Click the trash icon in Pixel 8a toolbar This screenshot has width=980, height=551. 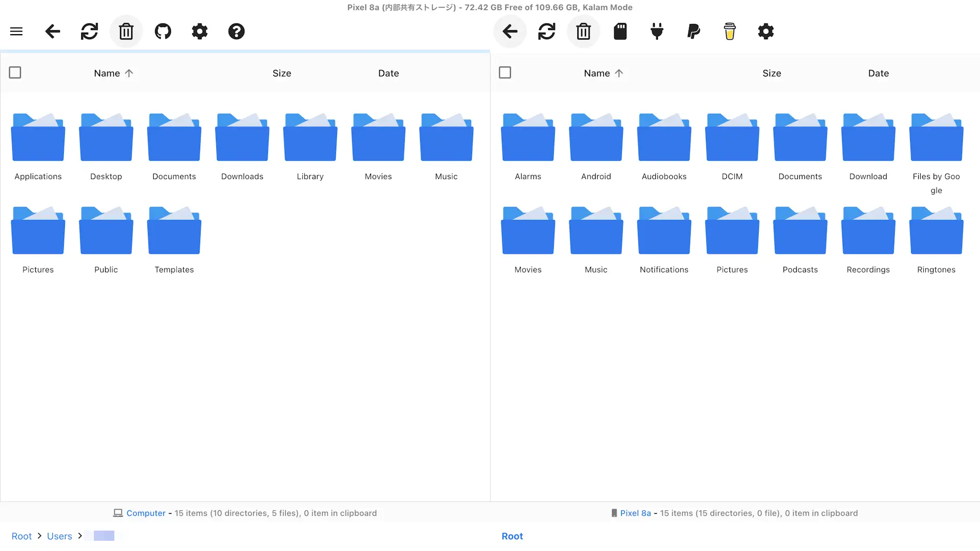click(583, 32)
